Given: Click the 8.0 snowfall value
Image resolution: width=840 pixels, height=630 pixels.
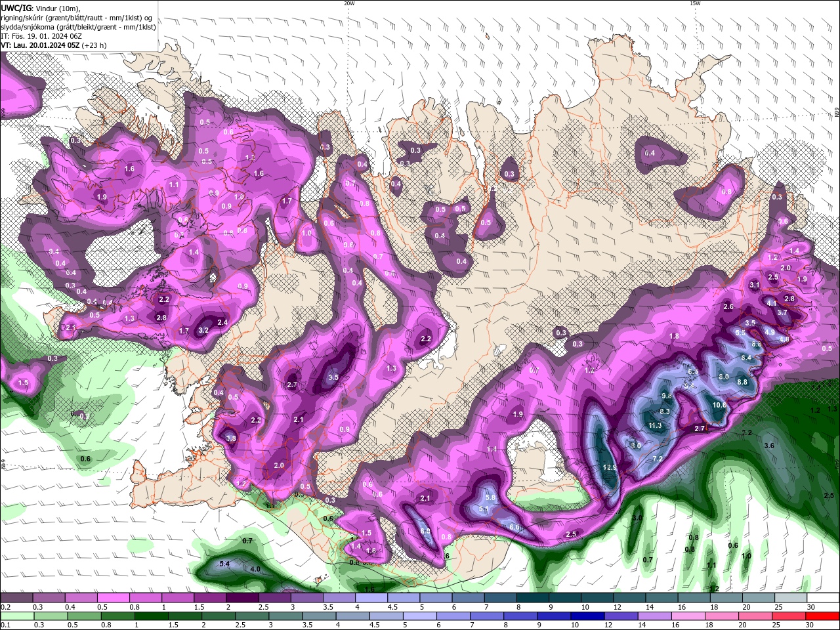Looking at the screenshot, I should [x=724, y=377].
